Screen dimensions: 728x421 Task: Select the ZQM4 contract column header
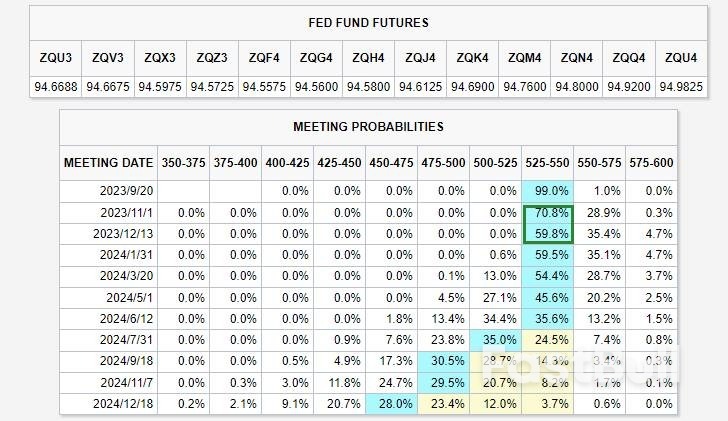pyautogui.click(x=524, y=58)
